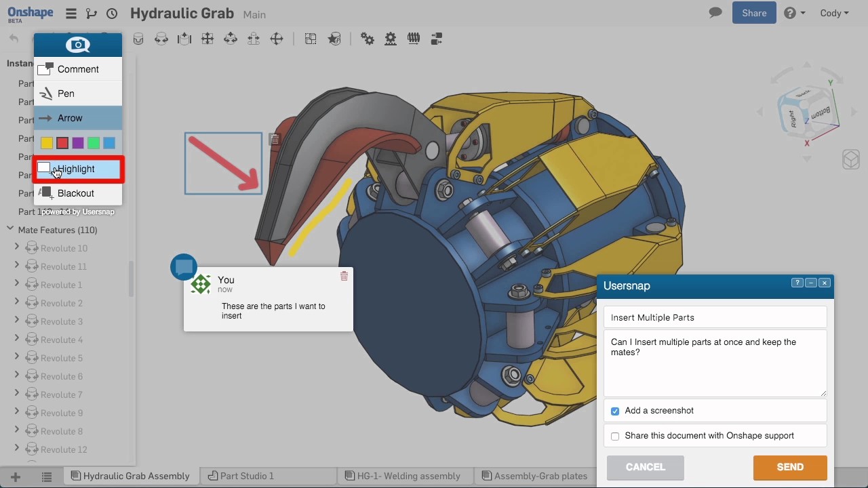Open the powered by Usersnap link

tap(78, 211)
